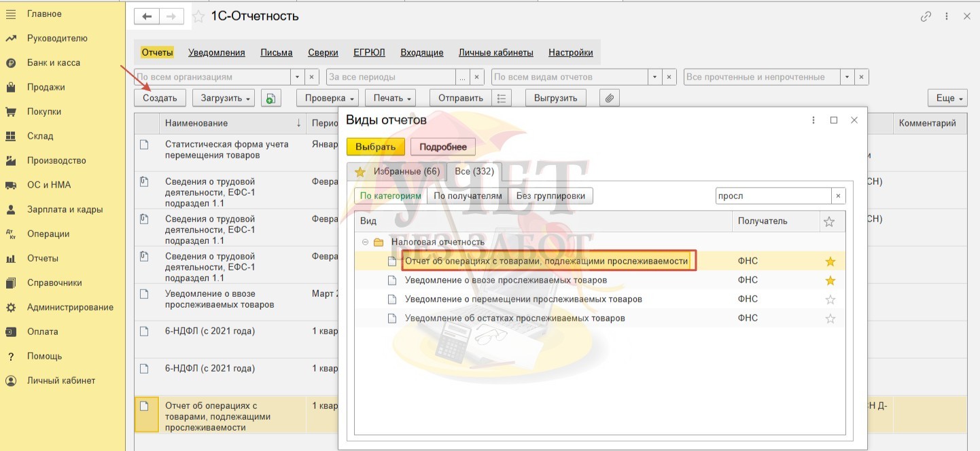Click the yellow Выбрать button

tap(375, 147)
